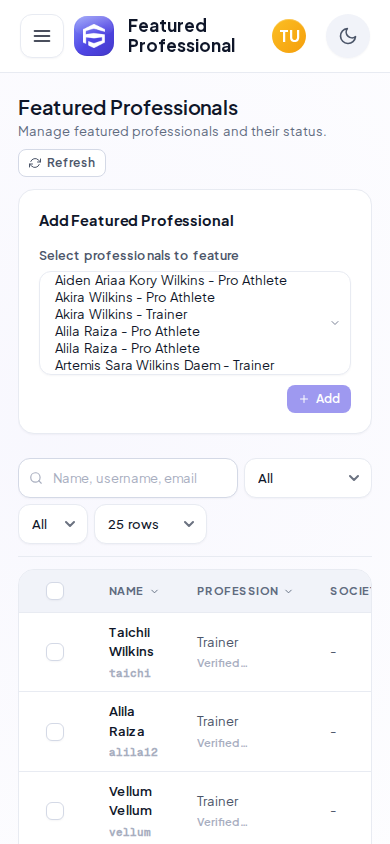Click the Refresh button
The height and width of the screenshot is (844, 390).
pyautogui.click(x=62, y=163)
